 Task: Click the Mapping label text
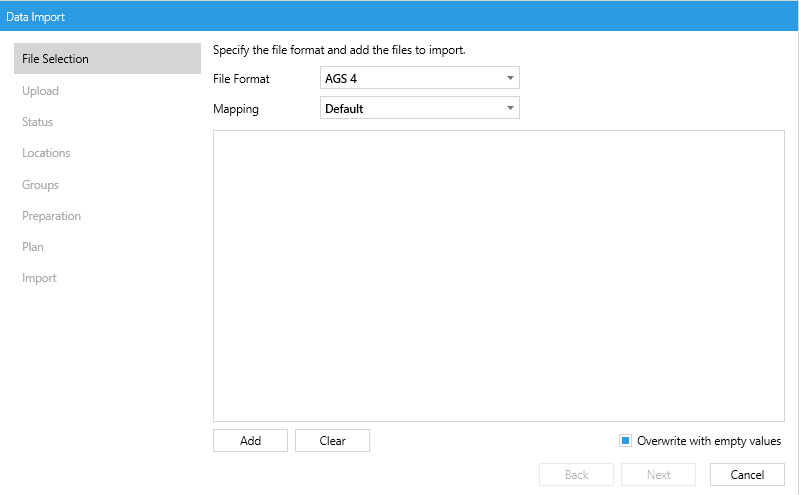[x=236, y=109]
